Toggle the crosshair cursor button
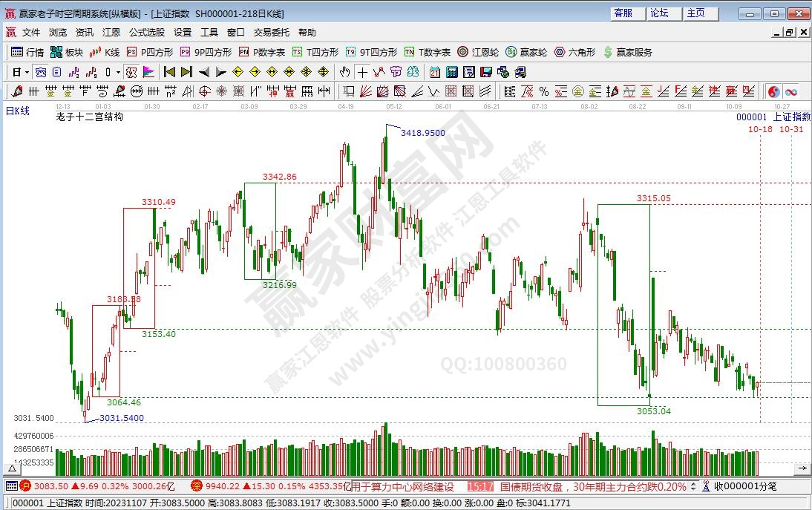Viewport: 812px width, 510px height. (361, 72)
